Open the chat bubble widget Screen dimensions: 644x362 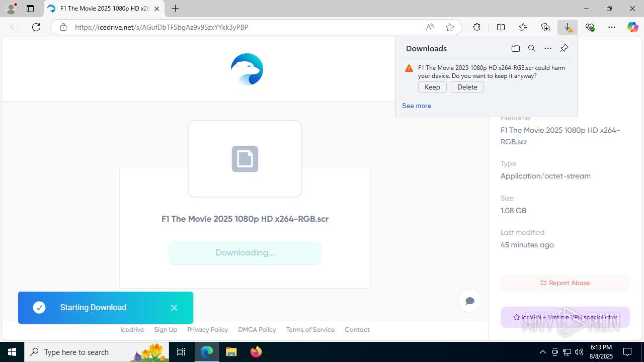[x=470, y=301]
